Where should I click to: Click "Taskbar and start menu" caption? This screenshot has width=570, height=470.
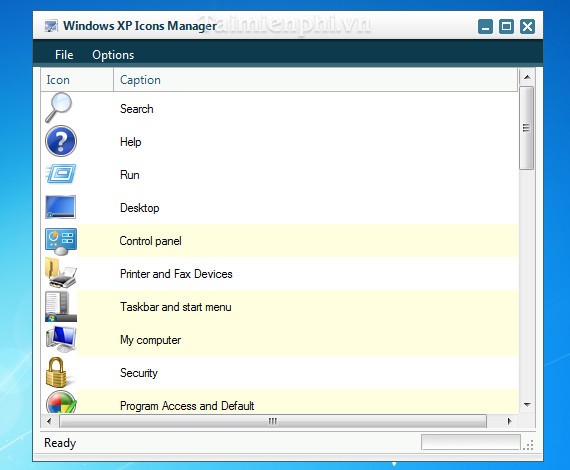point(176,307)
